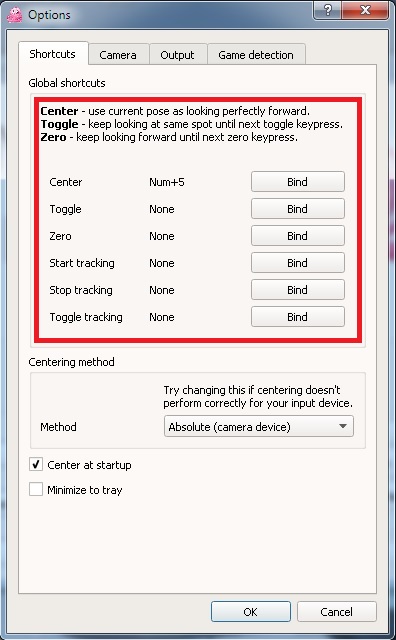Click the Global shortcuts heading
Screen dimensions: 396x640
coord(67,83)
